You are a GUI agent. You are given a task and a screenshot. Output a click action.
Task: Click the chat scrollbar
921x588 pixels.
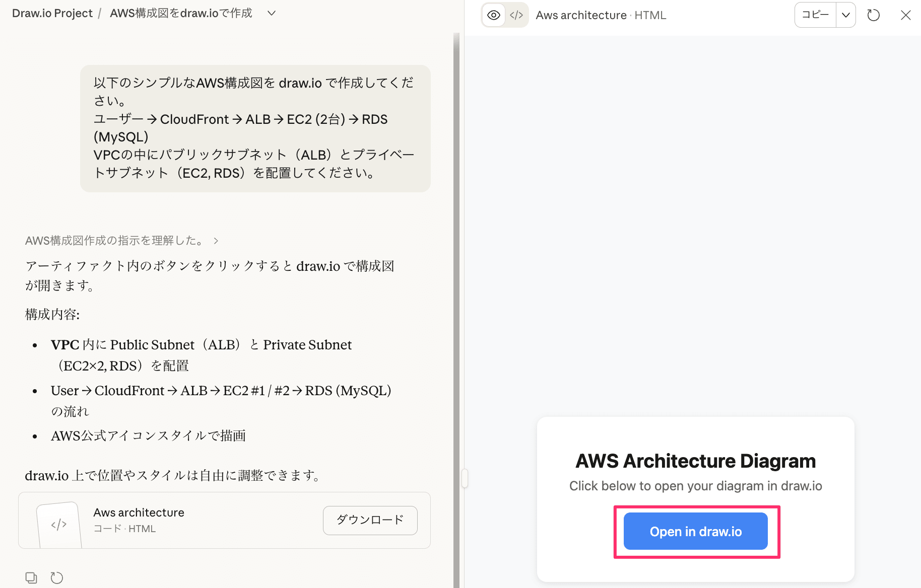(x=456, y=302)
